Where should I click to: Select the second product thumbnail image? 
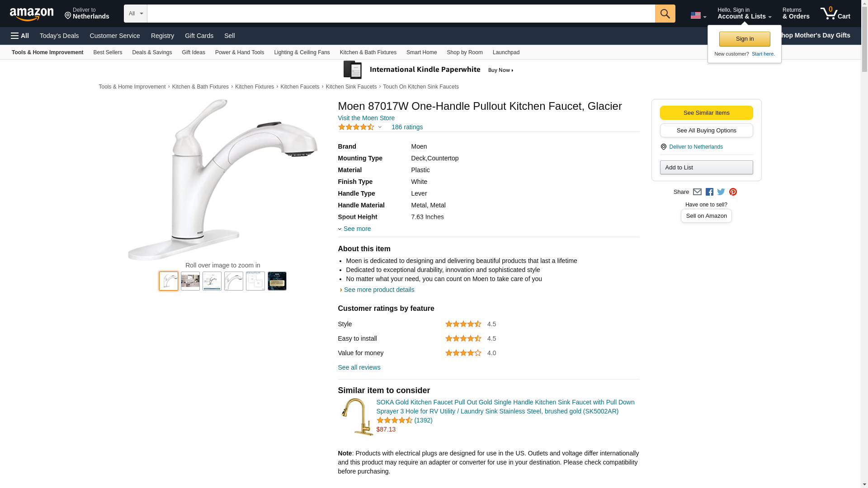[x=190, y=281]
